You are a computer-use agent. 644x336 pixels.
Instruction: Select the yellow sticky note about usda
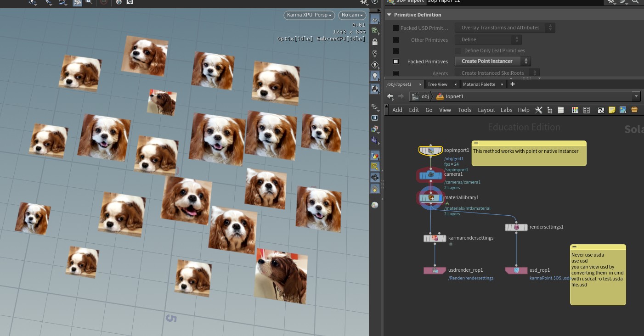tap(598, 275)
